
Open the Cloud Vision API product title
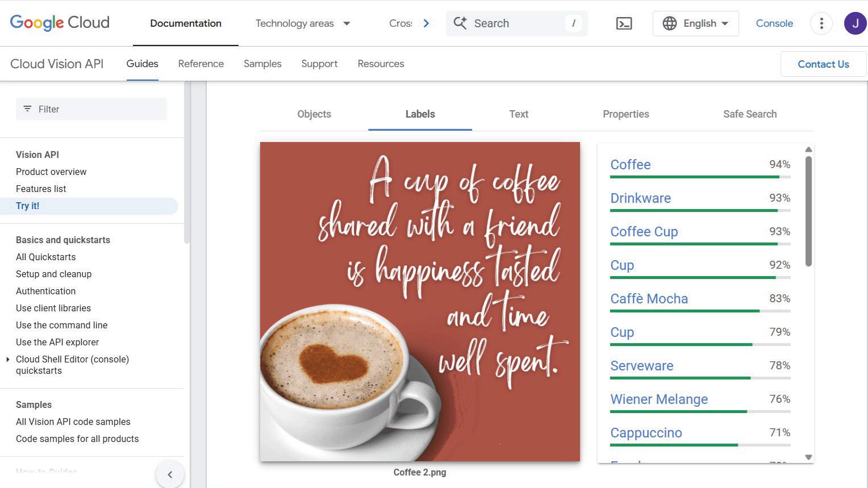pos(57,64)
